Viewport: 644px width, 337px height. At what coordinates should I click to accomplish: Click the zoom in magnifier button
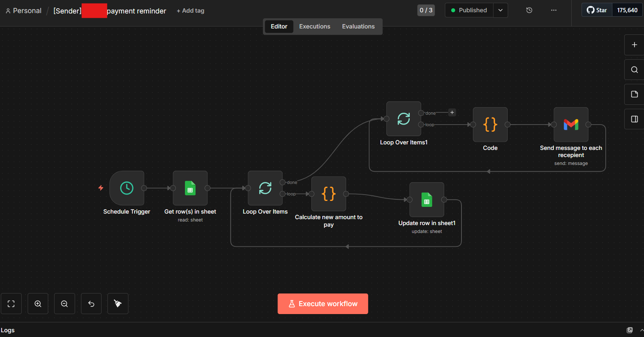tap(38, 304)
